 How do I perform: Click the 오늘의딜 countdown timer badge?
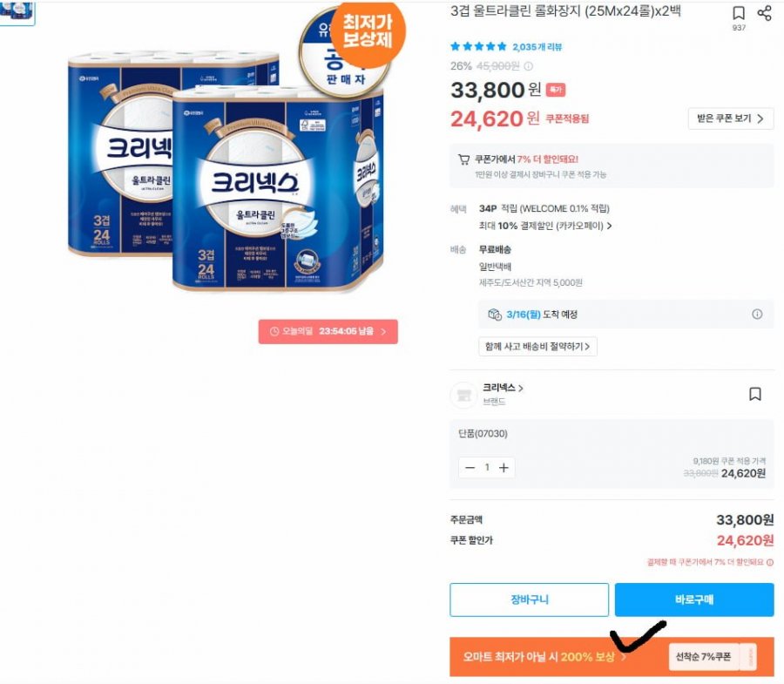[328, 331]
